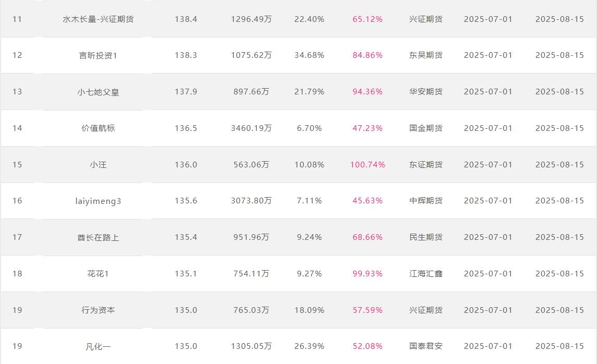Screen dimensions: 597x364
Task: Open the 水木长量-兴证期货 account name
Action: (98, 19)
